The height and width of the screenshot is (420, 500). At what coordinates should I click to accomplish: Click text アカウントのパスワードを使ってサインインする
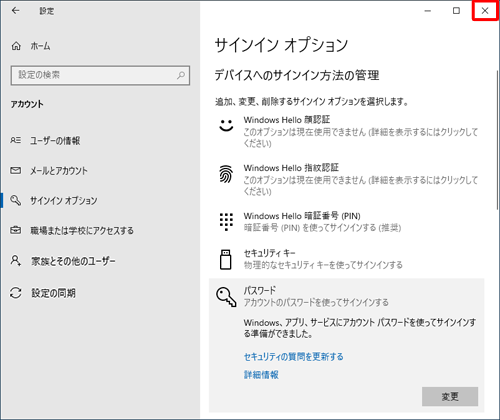click(x=316, y=302)
